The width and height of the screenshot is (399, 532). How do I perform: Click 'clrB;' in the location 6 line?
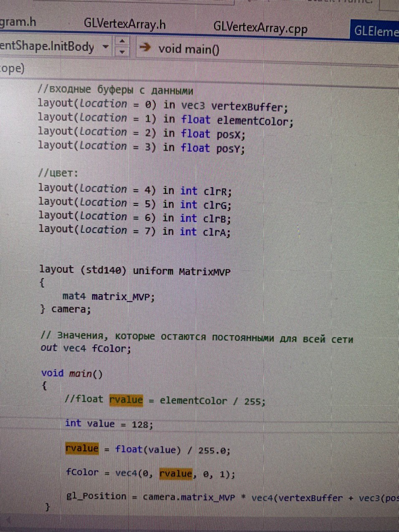217,218
